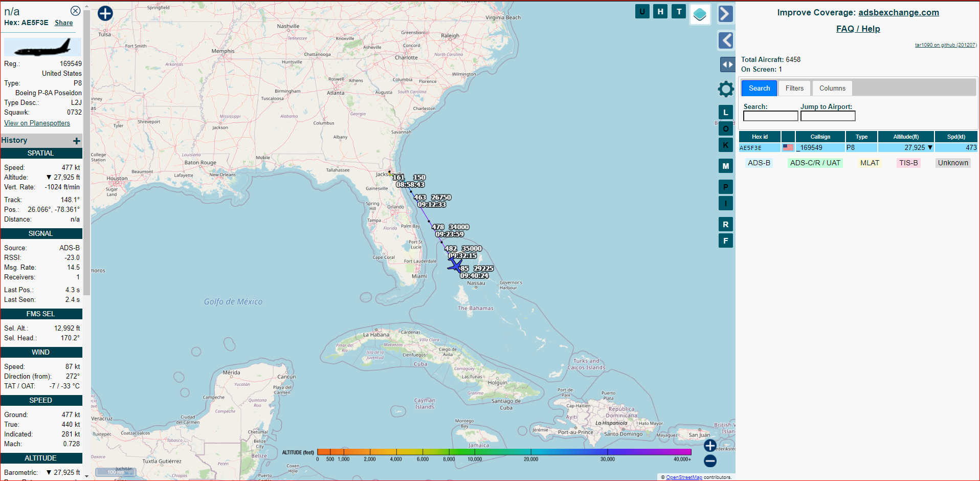This screenshot has height=481, width=980.
Task: Toggle the I button
Action: coord(726,203)
